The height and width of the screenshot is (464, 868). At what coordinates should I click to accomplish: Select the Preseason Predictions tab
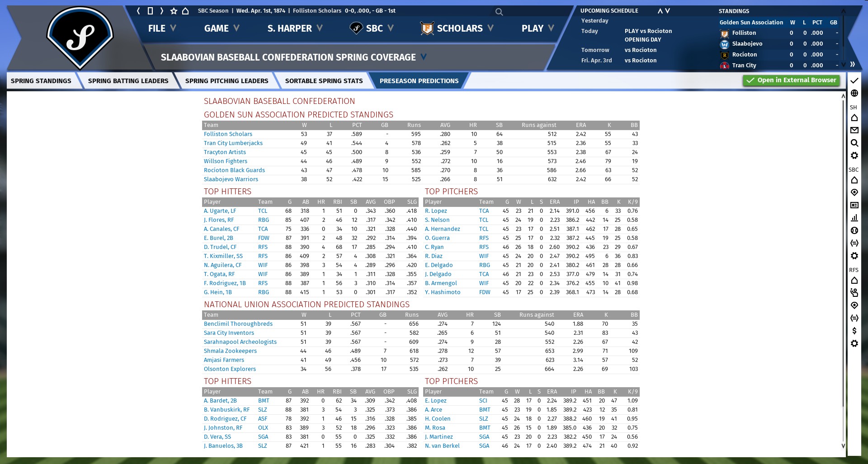[419, 81]
